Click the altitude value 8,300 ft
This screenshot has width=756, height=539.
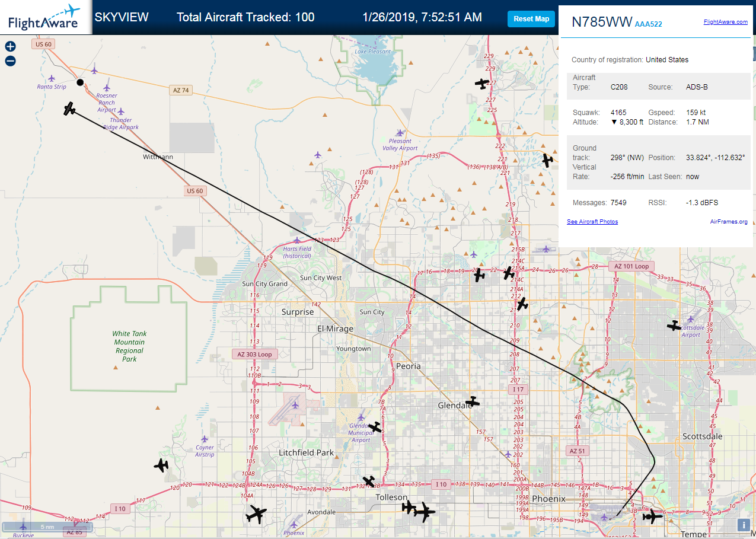pyautogui.click(x=627, y=122)
